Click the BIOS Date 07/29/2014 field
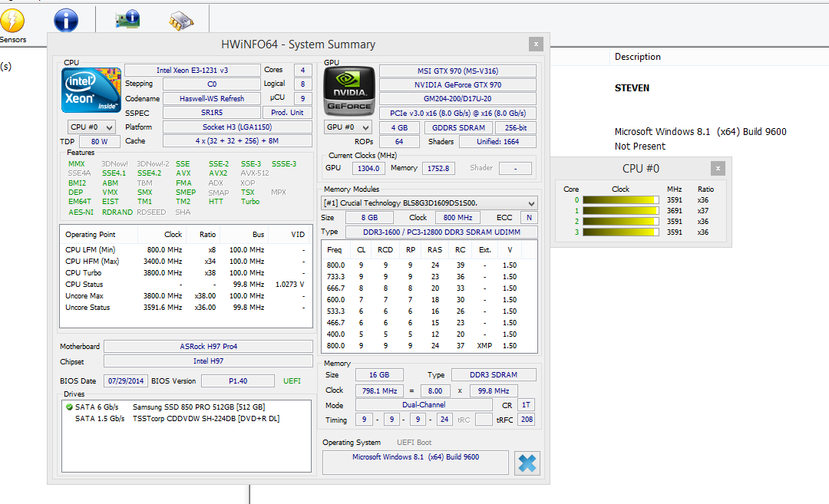This screenshot has height=504, width=829. click(126, 381)
